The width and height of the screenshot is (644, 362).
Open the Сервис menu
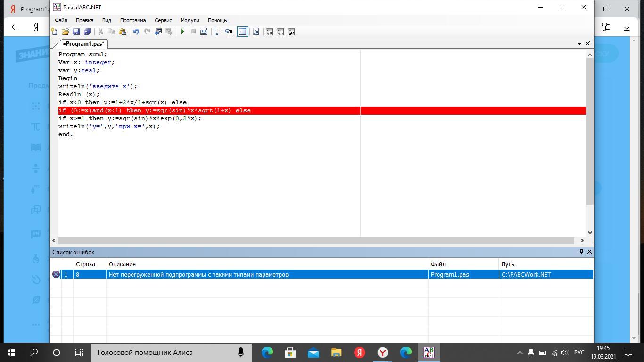click(163, 20)
